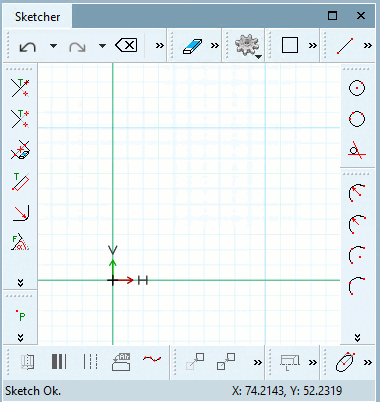Click the Undo arrow icon
This screenshot has width=380, height=402.
pos(28,46)
